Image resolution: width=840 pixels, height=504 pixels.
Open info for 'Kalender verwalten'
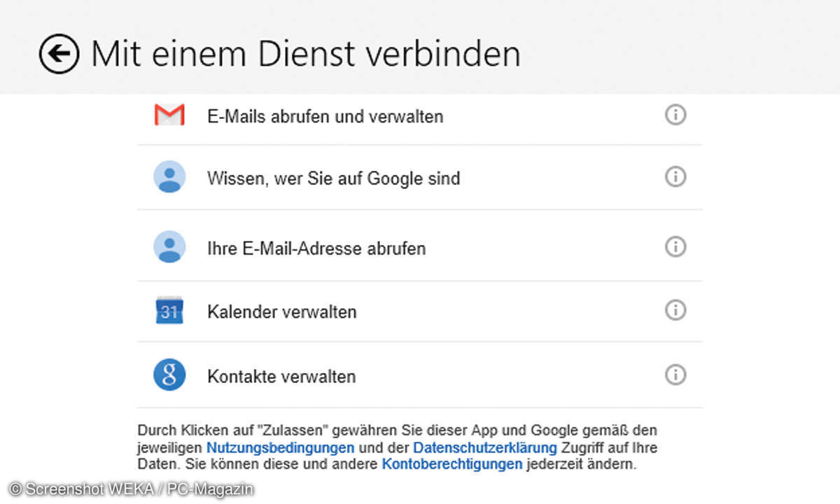(x=675, y=309)
